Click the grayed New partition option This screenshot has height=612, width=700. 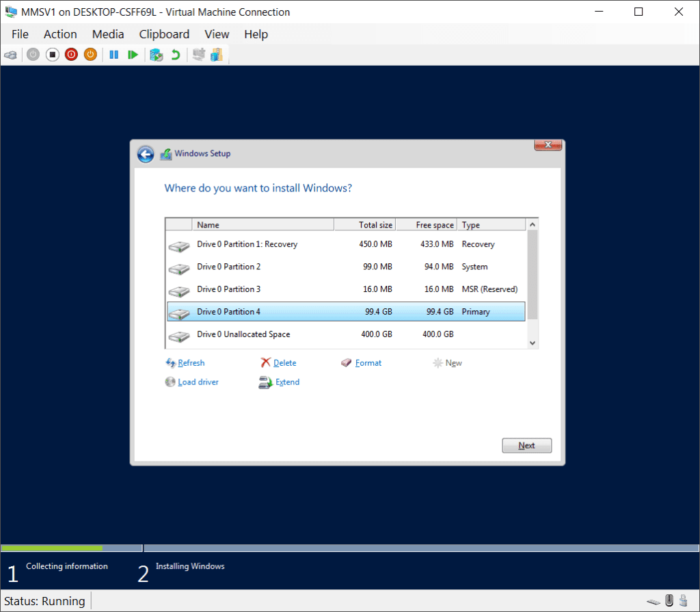(447, 362)
